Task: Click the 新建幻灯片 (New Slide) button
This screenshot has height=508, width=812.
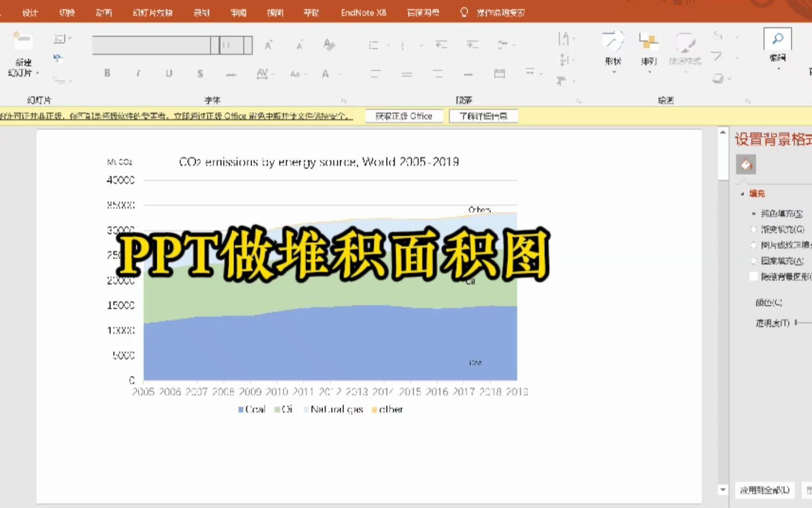Action: [23, 54]
